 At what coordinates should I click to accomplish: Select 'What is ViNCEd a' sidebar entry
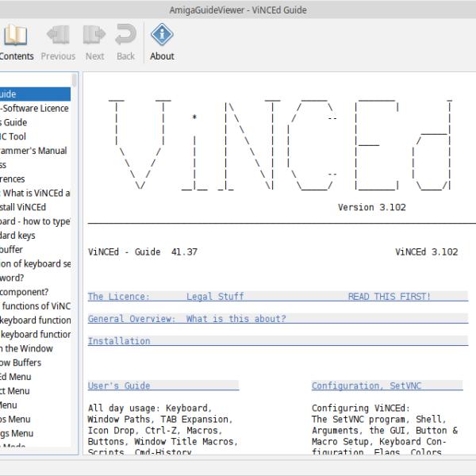[35, 193]
